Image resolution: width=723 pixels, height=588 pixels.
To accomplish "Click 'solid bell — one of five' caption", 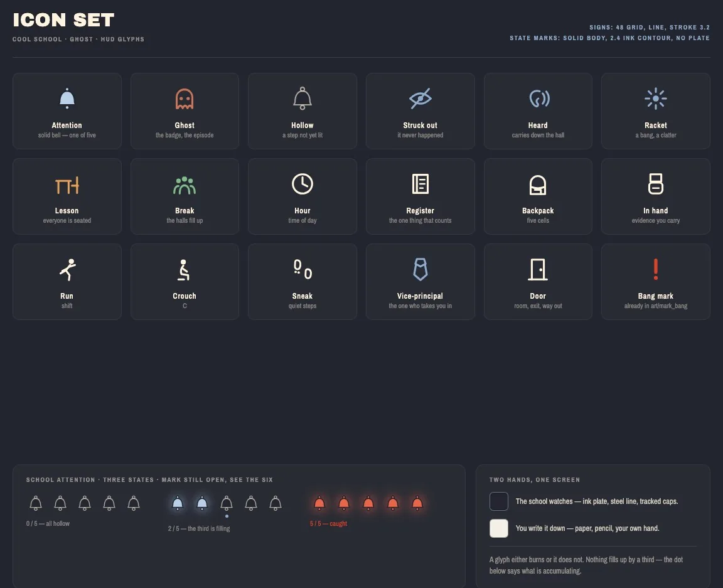I will pyautogui.click(x=67, y=135).
